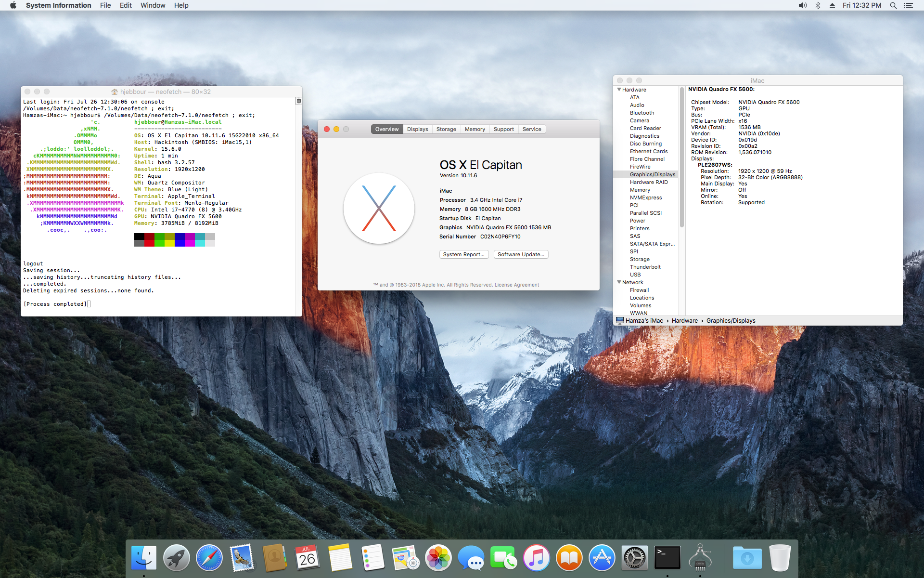The height and width of the screenshot is (578, 924).
Task: Select Memory in the Hardware sidebar
Action: point(640,190)
